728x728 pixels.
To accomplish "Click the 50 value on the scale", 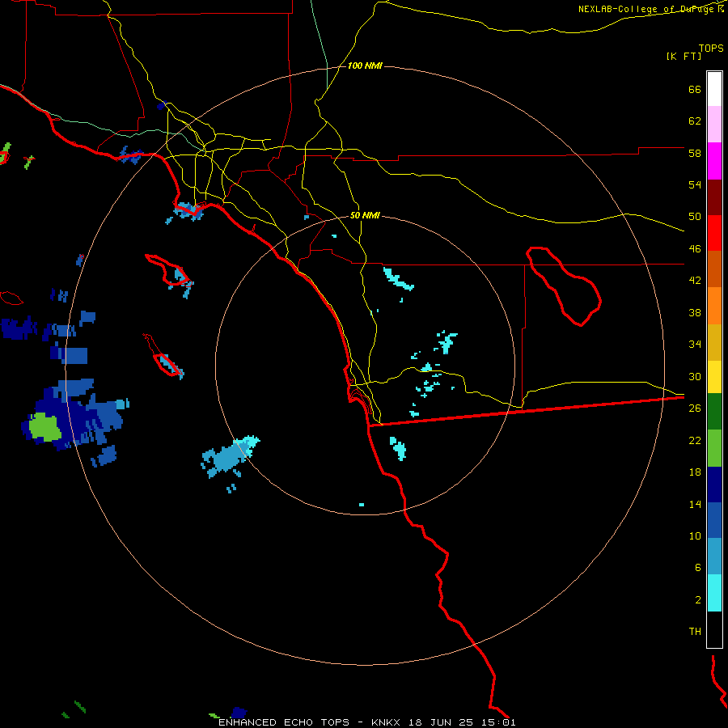I will pyautogui.click(x=695, y=217).
